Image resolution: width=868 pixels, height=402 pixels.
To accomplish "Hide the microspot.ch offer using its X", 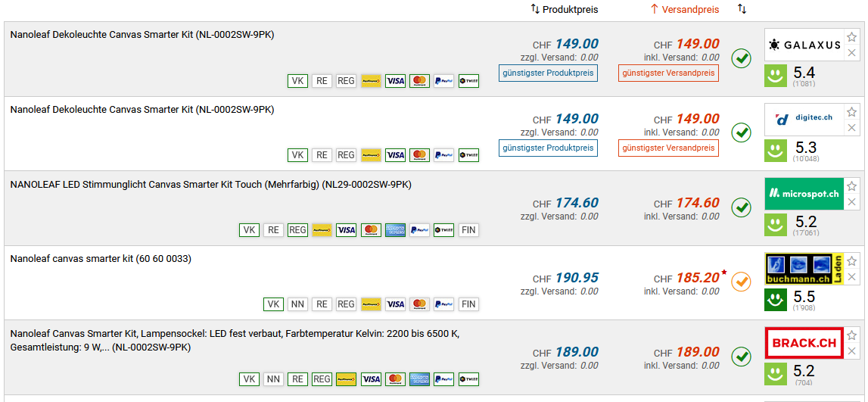I will (x=851, y=202).
